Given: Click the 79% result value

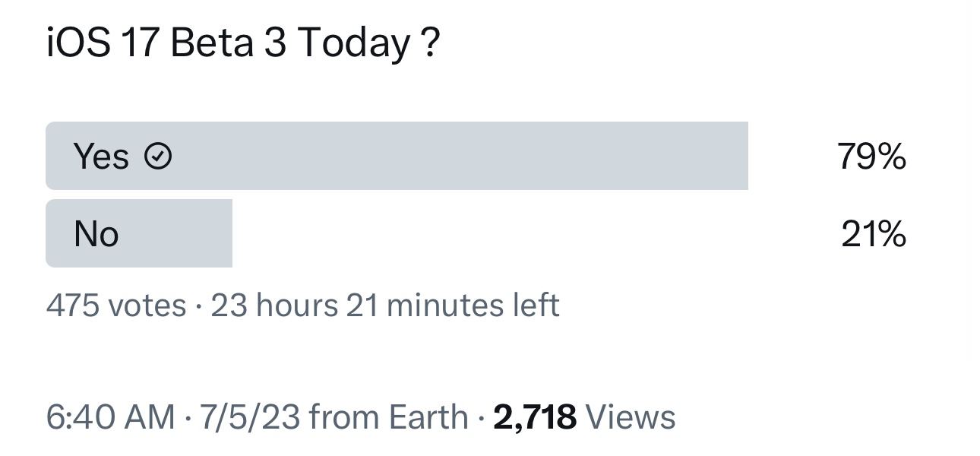Looking at the screenshot, I should click(871, 157).
